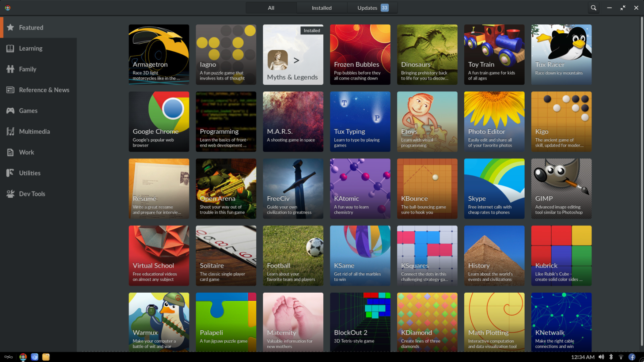Screen dimensions: 644x362
Task: Open the History app tile
Action: (x=495, y=256)
